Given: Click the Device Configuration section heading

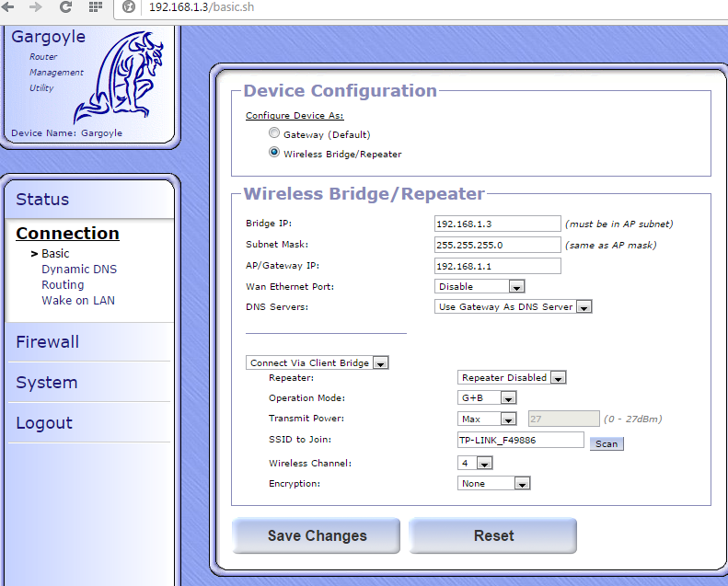Looking at the screenshot, I should (341, 91).
